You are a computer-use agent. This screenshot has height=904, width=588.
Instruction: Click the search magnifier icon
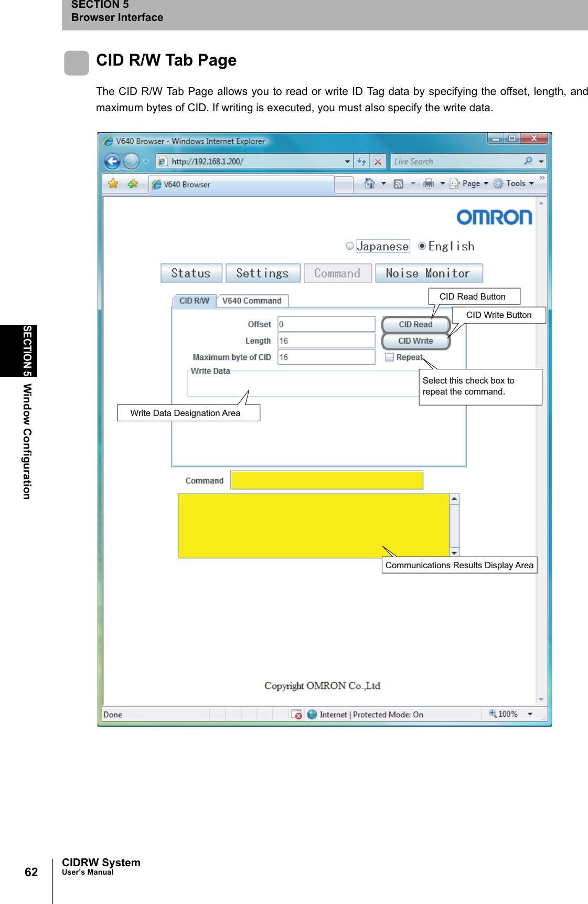tap(528, 161)
